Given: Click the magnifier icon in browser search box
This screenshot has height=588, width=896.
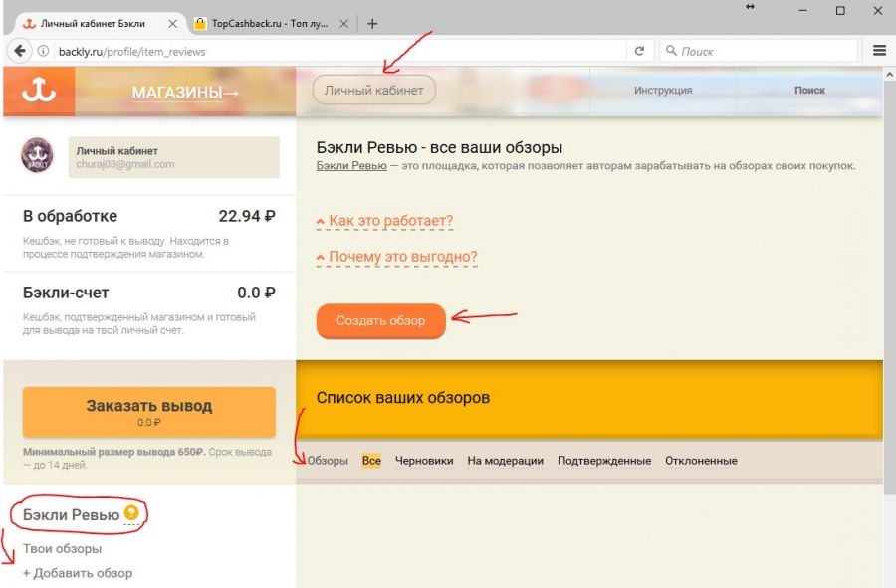Looking at the screenshot, I should click(x=671, y=50).
